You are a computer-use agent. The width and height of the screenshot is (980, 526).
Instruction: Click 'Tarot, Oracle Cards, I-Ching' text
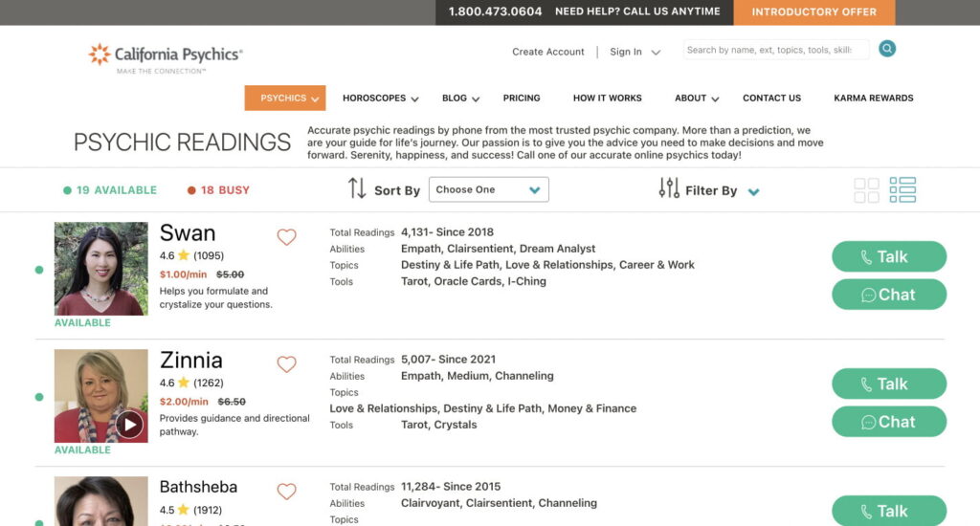[x=474, y=281]
